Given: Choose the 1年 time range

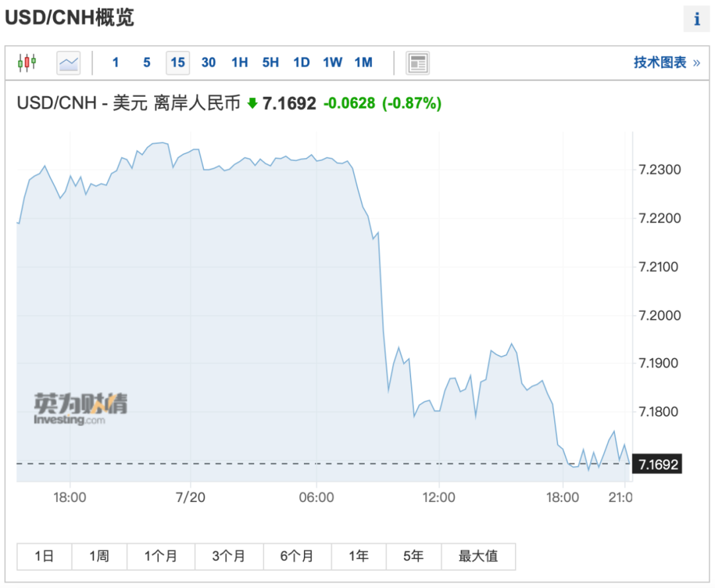Looking at the screenshot, I should click(x=358, y=556).
